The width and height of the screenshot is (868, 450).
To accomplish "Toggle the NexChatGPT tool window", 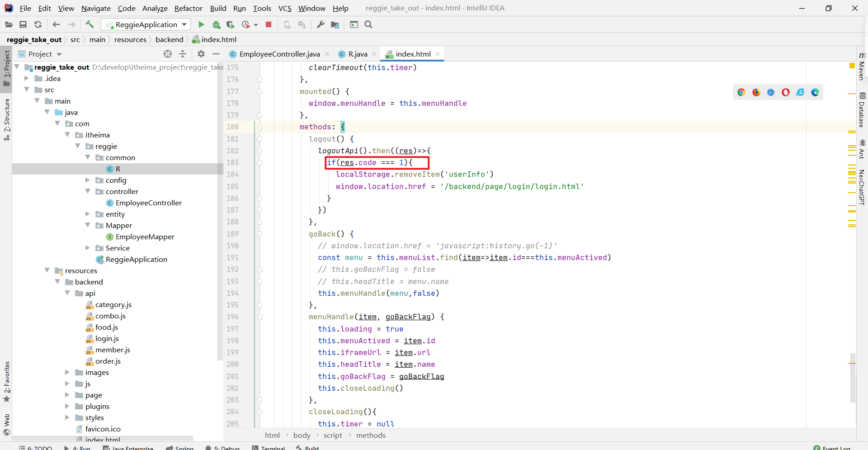I will tap(862, 187).
